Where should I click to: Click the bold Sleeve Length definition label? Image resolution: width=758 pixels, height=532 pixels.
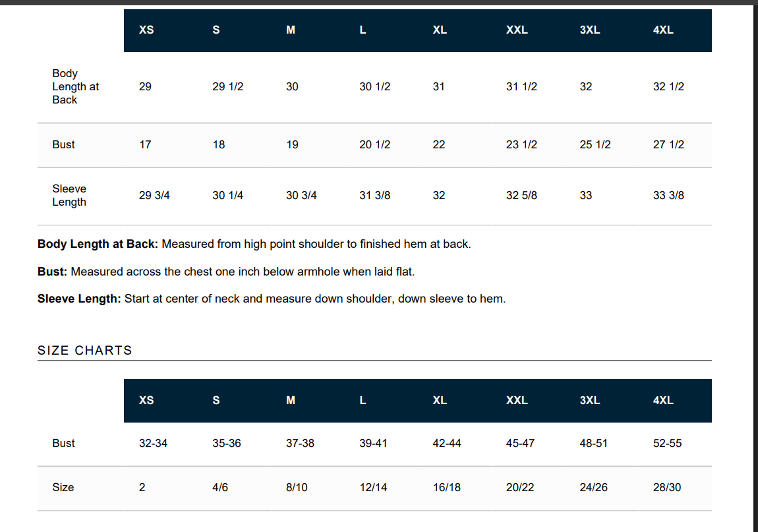(79, 299)
